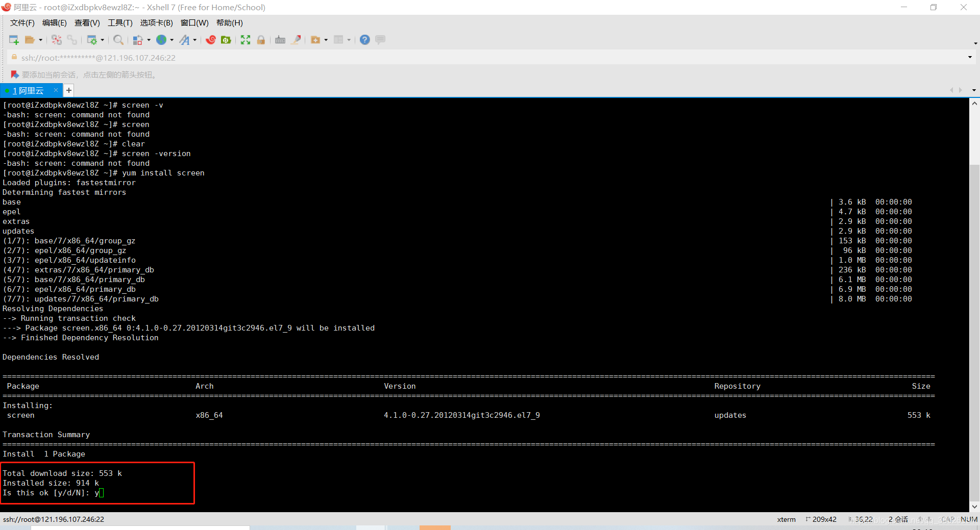Close the 阿里云 tab with X
This screenshot has width=980, height=530.
[56, 90]
